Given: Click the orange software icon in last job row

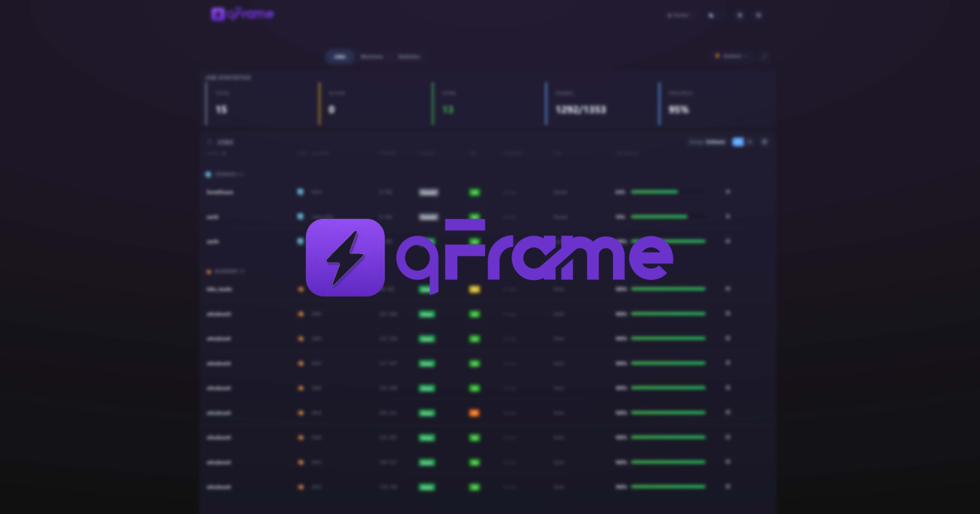Looking at the screenshot, I should click(301, 487).
